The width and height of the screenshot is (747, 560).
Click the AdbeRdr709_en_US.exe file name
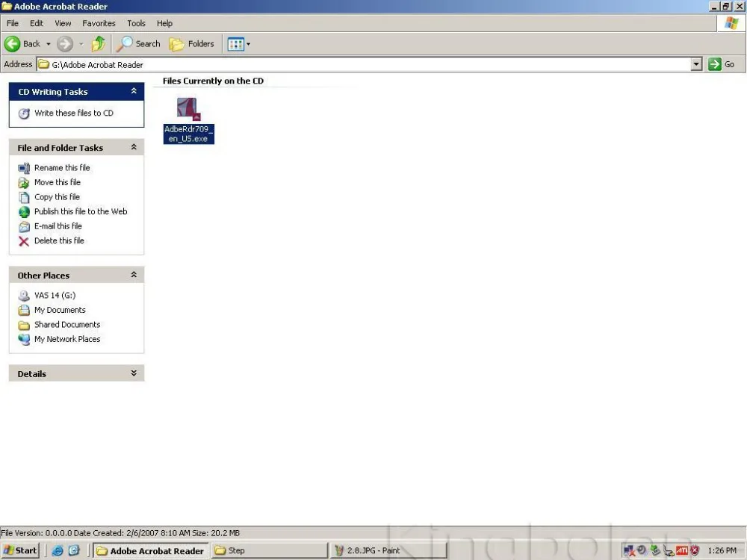(x=189, y=134)
